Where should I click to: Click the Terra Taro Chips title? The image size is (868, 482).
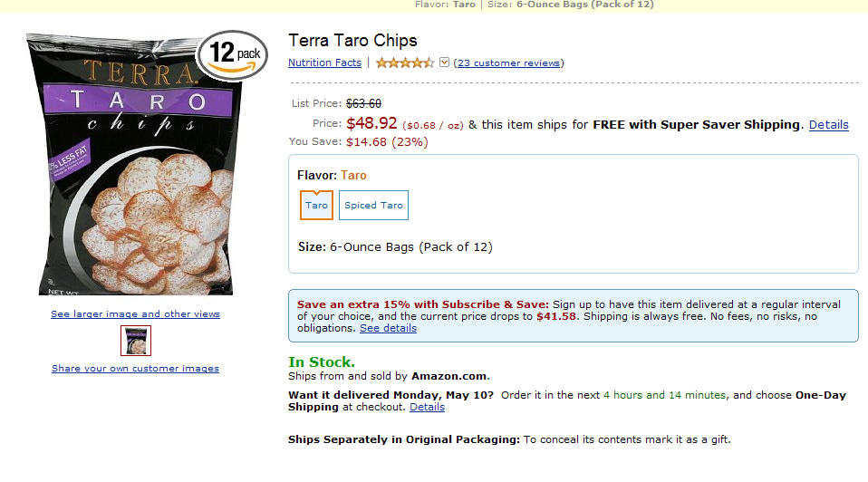tap(352, 41)
